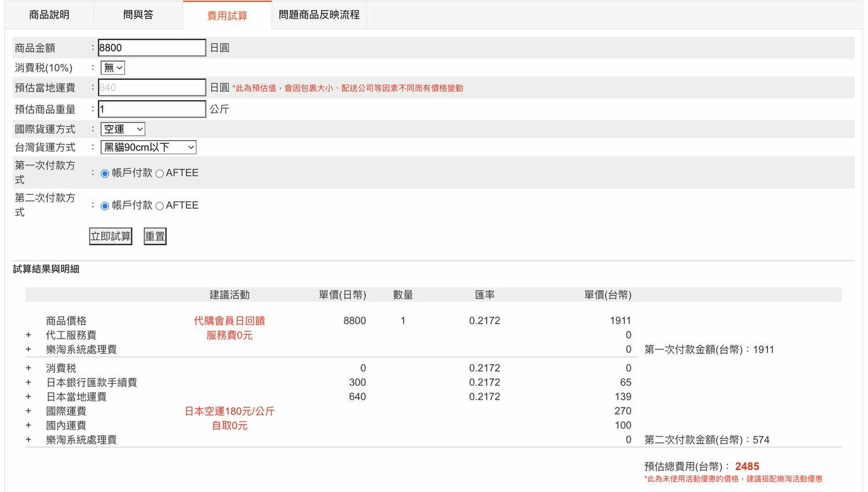Click the 商品金額 input field

152,48
